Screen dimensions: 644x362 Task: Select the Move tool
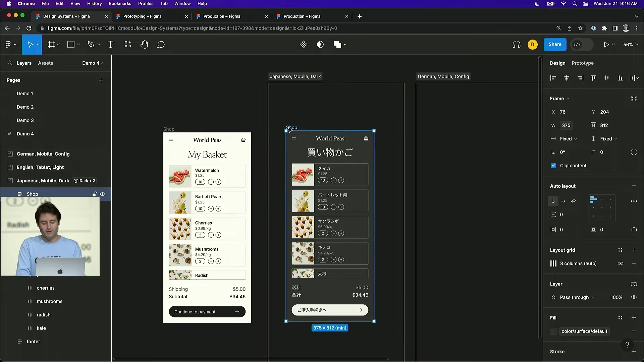pos(30,45)
